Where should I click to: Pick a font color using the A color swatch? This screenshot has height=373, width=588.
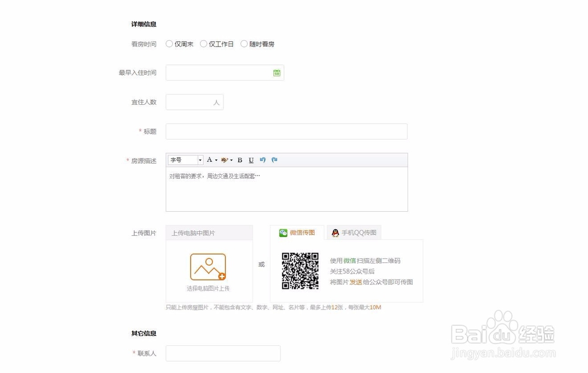(x=209, y=159)
